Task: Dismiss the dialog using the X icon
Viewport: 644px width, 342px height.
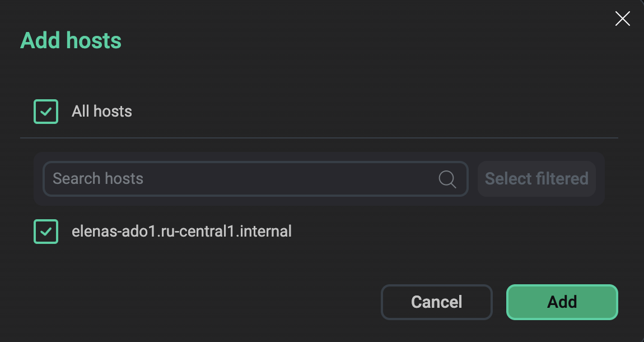Action: 623,19
